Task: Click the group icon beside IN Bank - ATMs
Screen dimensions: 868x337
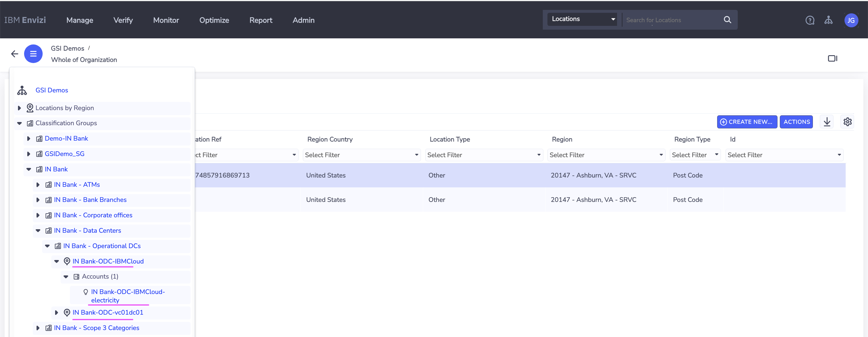Action: 48,185
